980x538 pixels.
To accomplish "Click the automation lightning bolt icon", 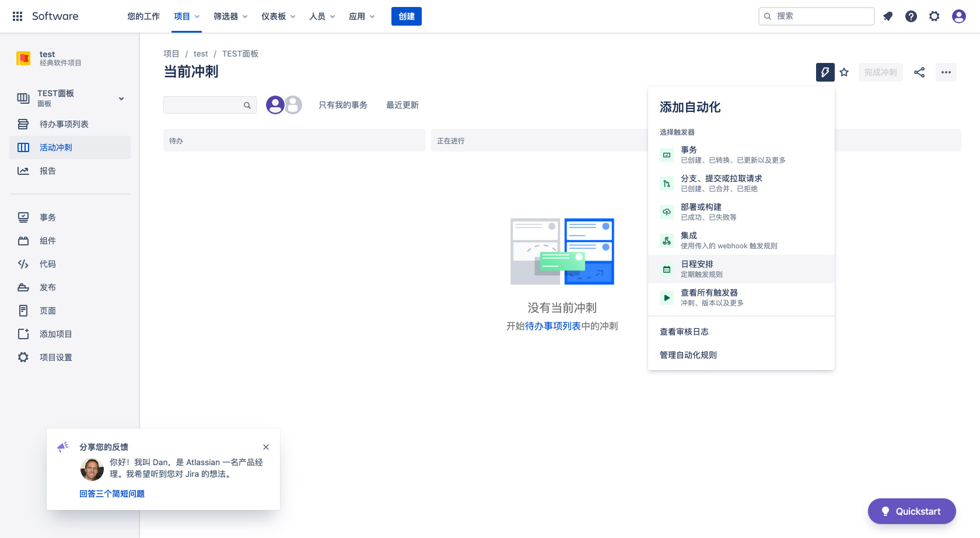I will (x=825, y=72).
